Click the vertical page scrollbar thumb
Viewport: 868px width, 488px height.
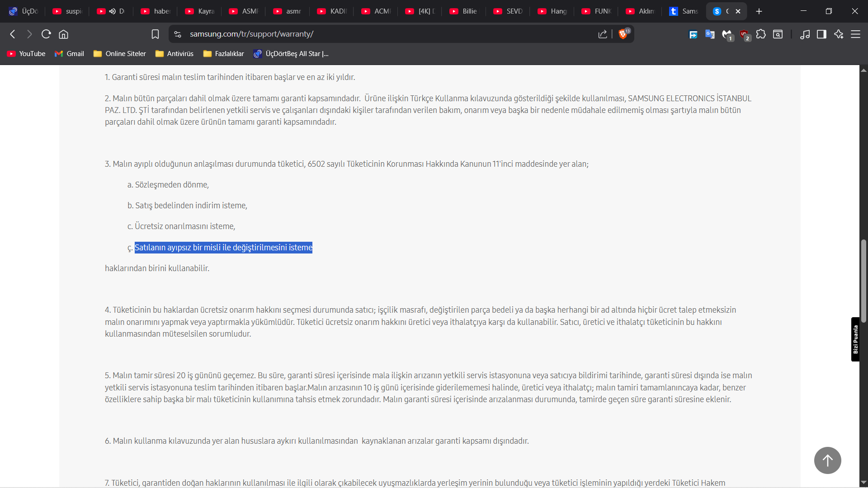tap(863, 281)
